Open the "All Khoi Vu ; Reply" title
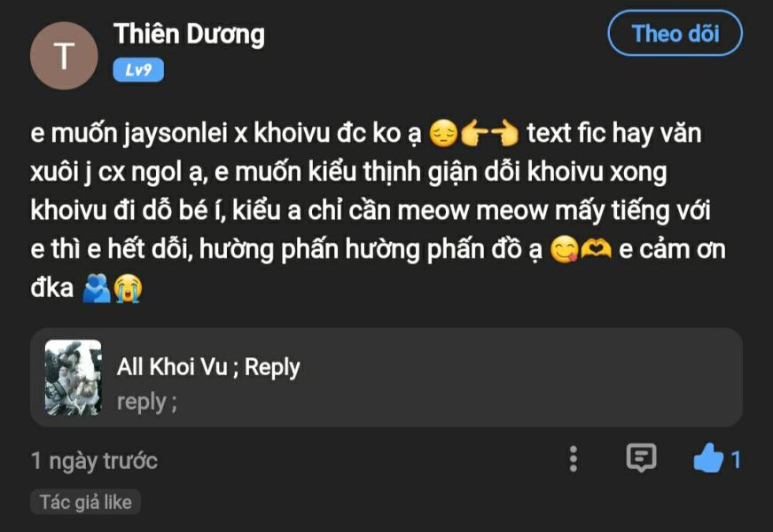 (208, 367)
